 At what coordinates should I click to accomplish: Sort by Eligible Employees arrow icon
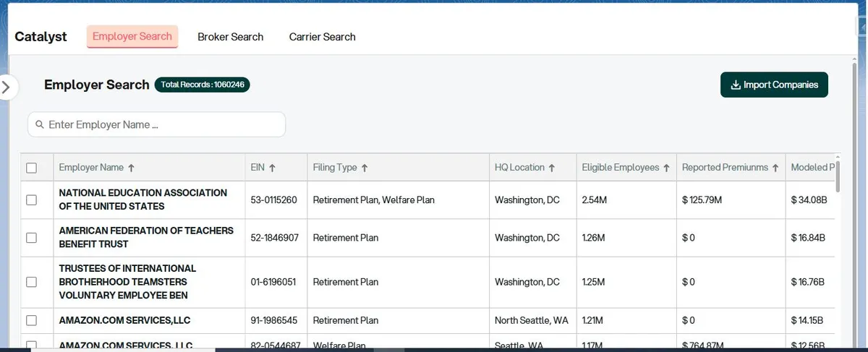[666, 168]
